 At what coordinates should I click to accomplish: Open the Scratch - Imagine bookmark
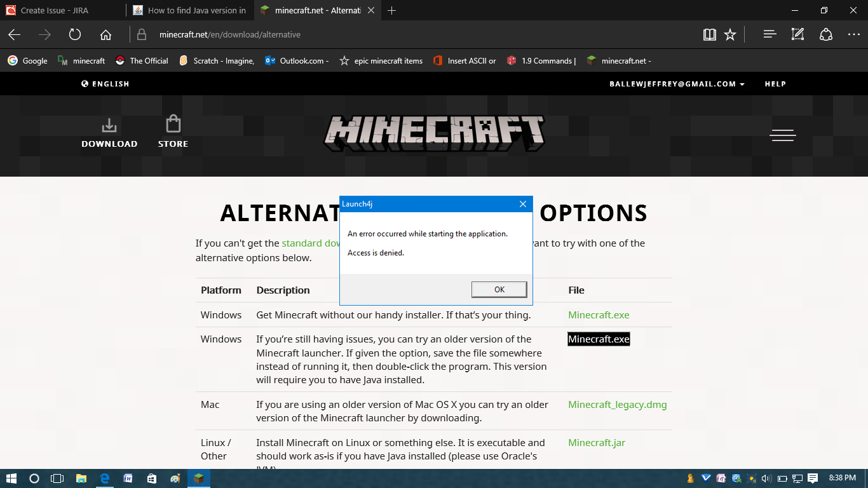(x=216, y=61)
